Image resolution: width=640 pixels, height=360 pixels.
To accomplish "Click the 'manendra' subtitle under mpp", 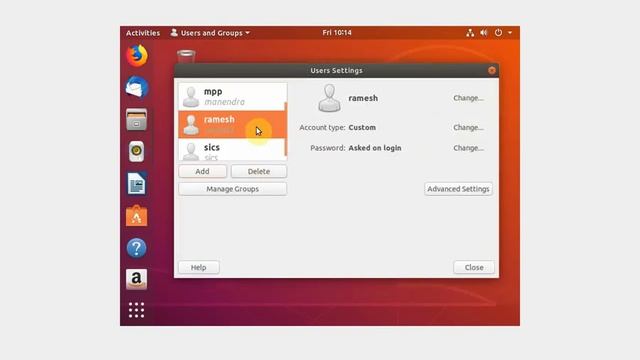I will click(x=224, y=102).
